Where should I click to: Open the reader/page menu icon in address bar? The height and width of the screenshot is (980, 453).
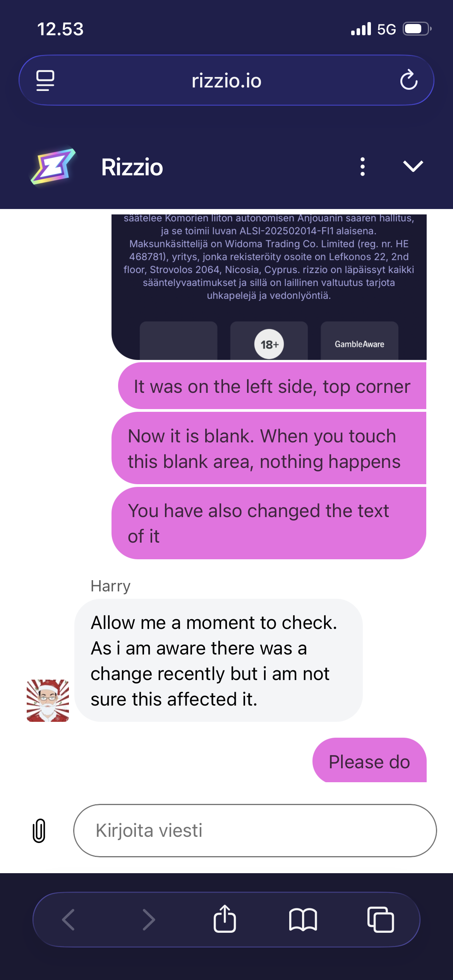click(x=45, y=81)
